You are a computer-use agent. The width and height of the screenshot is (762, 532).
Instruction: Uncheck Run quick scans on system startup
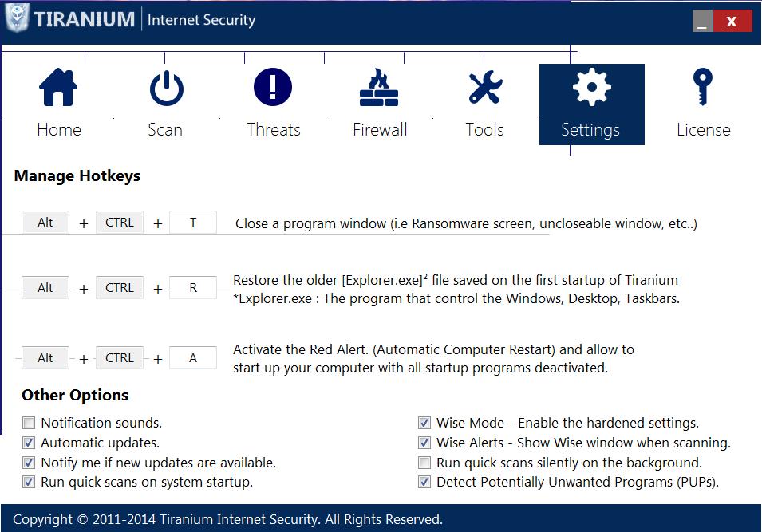click(29, 482)
